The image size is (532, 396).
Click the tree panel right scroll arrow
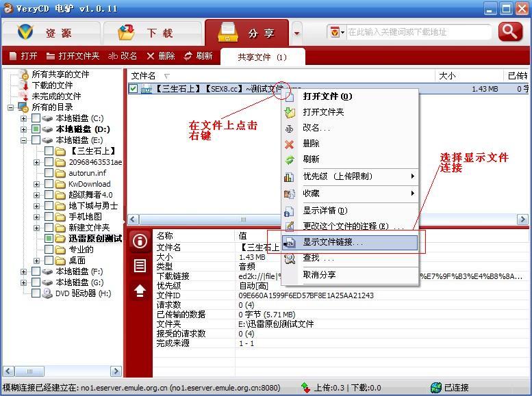[x=116, y=371]
